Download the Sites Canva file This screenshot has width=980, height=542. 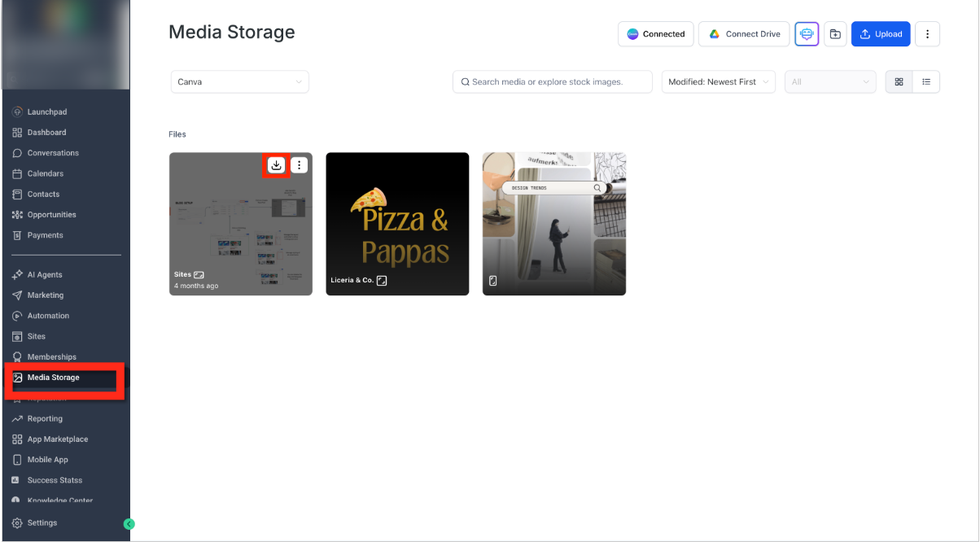[x=277, y=165]
